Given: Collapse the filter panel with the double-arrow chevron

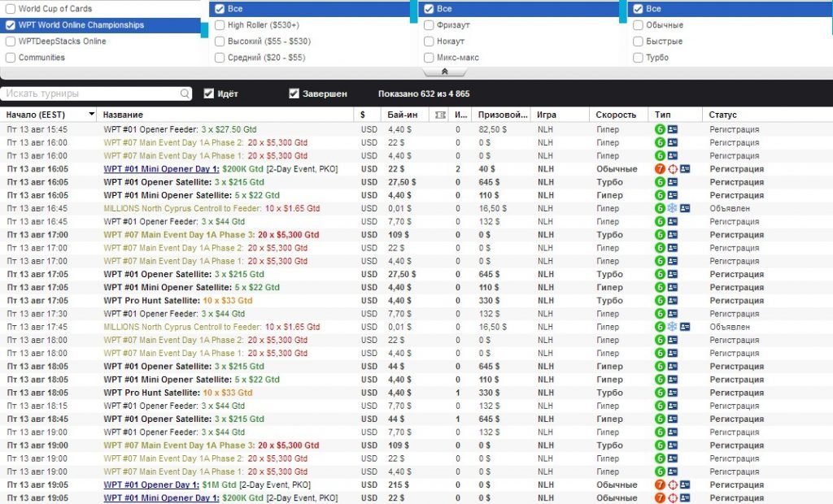Looking at the screenshot, I should coord(444,72).
